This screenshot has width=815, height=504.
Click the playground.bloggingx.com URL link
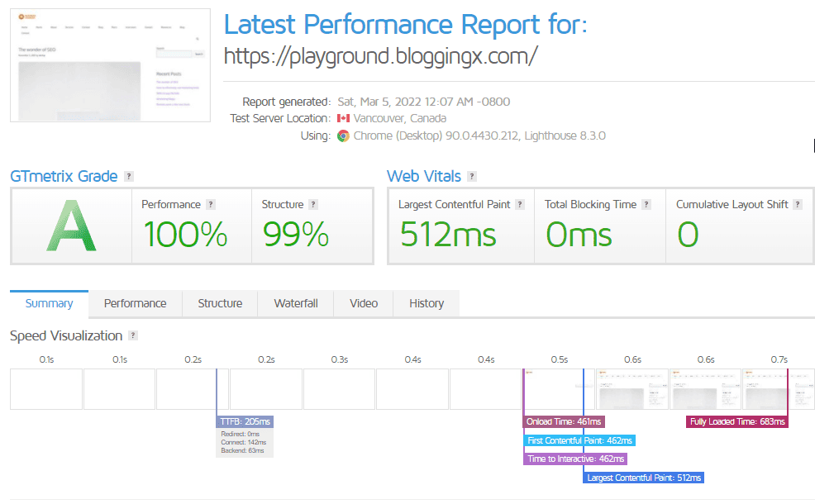[x=381, y=56]
